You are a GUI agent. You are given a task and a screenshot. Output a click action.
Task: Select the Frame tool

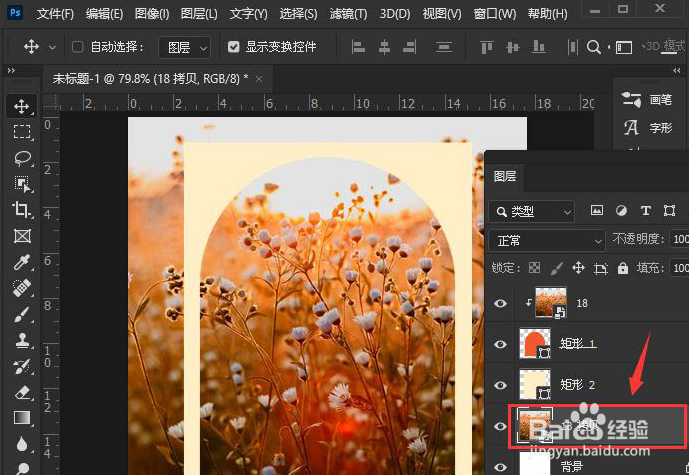[x=22, y=236]
